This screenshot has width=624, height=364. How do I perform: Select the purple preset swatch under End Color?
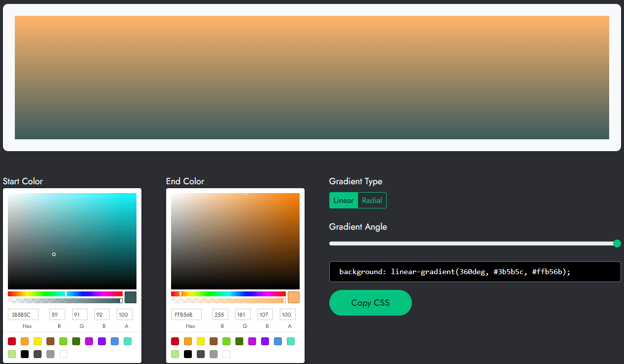pos(265,341)
